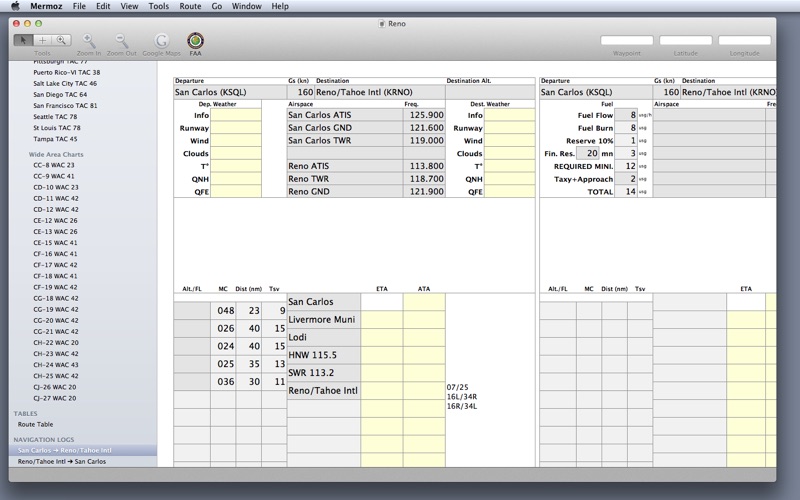
Task: Select CE-12 WAC 26 chart
Action: (56, 220)
